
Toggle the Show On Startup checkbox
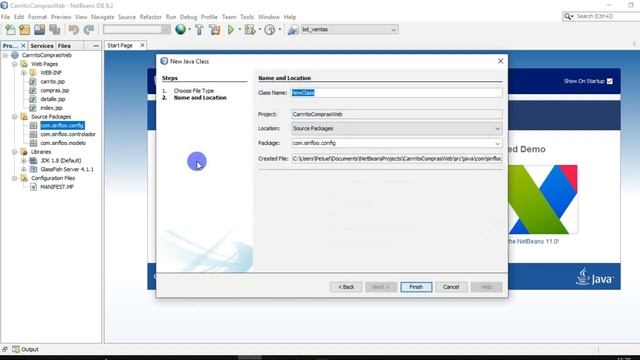click(x=610, y=81)
